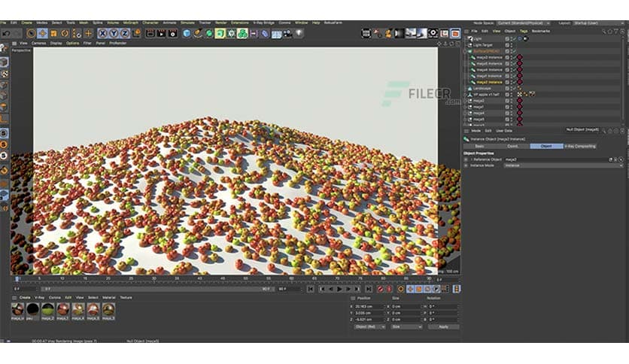This screenshot has width=629, height=364.
Task: Open Material Manager Create menu
Action: (25, 298)
